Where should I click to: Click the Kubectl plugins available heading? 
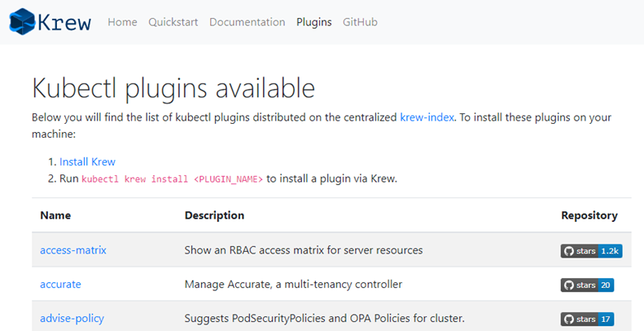pyautogui.click(x=173, y=88)
